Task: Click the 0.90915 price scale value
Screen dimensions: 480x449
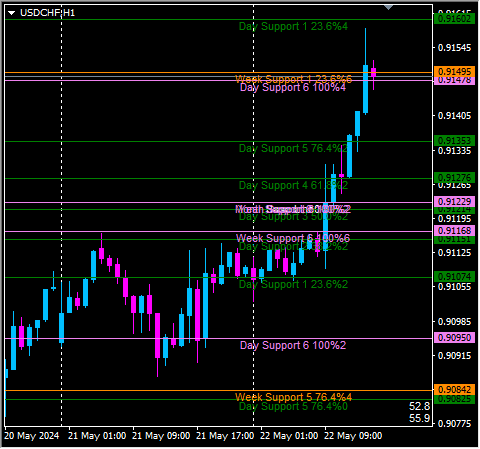Action: [x=455, y=356]
